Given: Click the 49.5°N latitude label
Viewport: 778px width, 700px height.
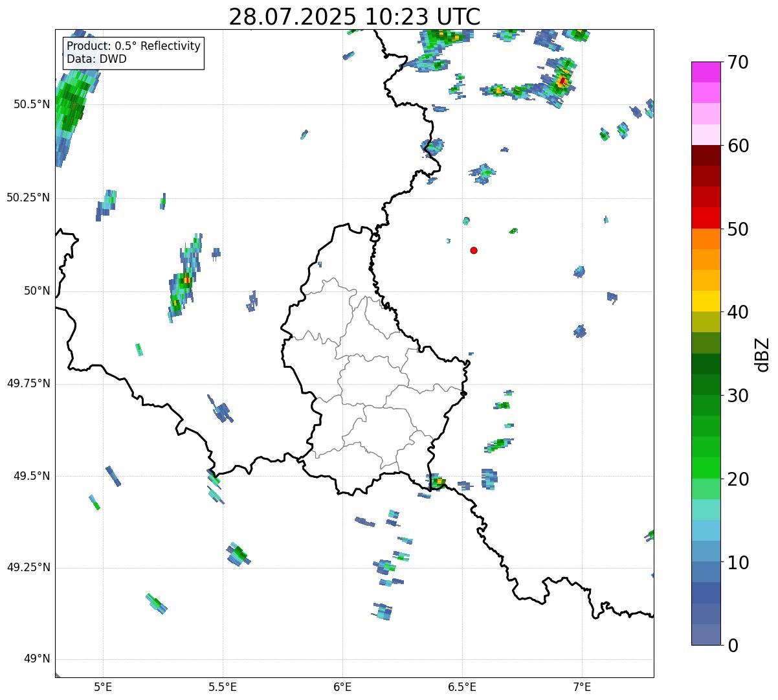Looking at the screenshot, I should click(32, 476).
